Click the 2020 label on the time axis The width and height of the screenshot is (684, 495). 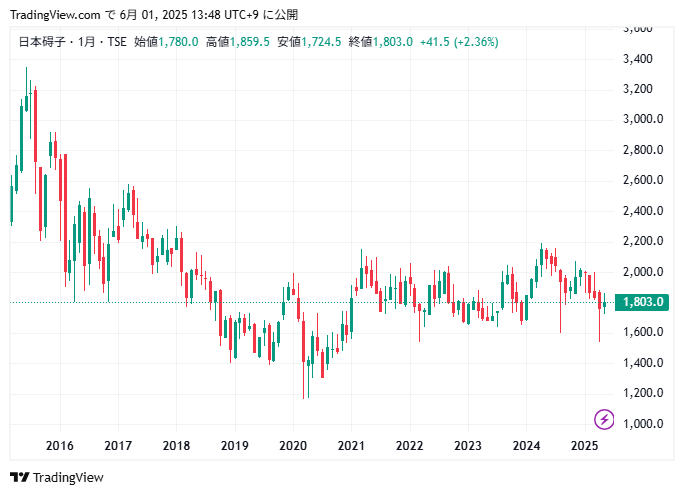[293, 446]
